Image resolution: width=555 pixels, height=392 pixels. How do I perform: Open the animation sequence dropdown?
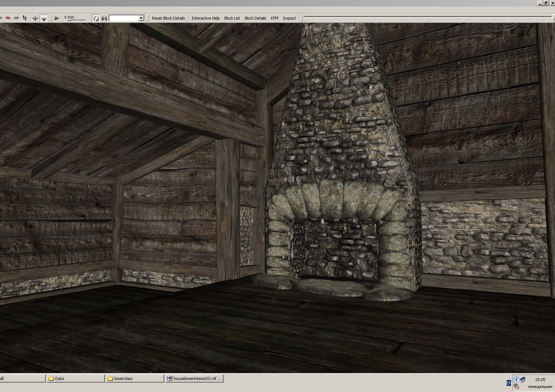pyautogui.click(x=141, y=18)
